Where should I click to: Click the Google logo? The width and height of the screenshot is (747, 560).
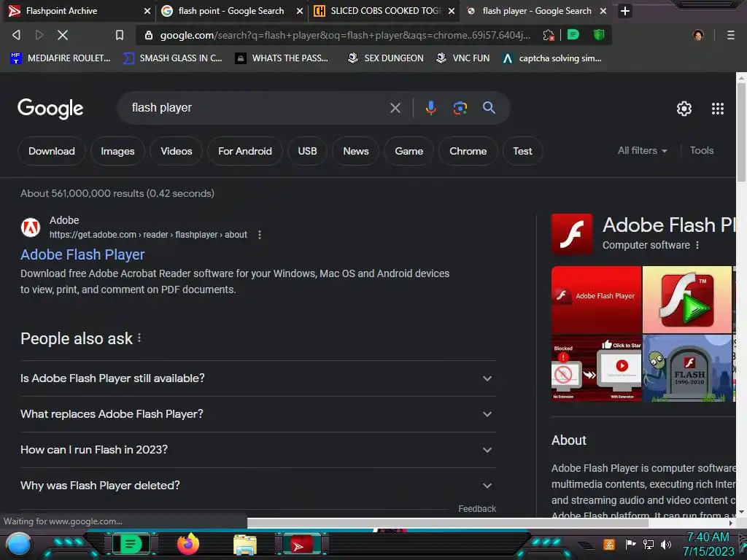[50, 109]
